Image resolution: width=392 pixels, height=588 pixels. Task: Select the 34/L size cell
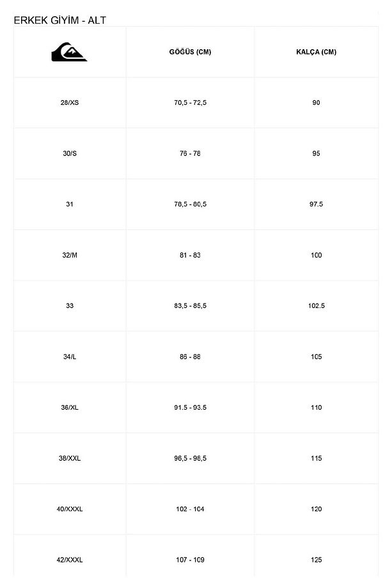click(x=70, y=357)
